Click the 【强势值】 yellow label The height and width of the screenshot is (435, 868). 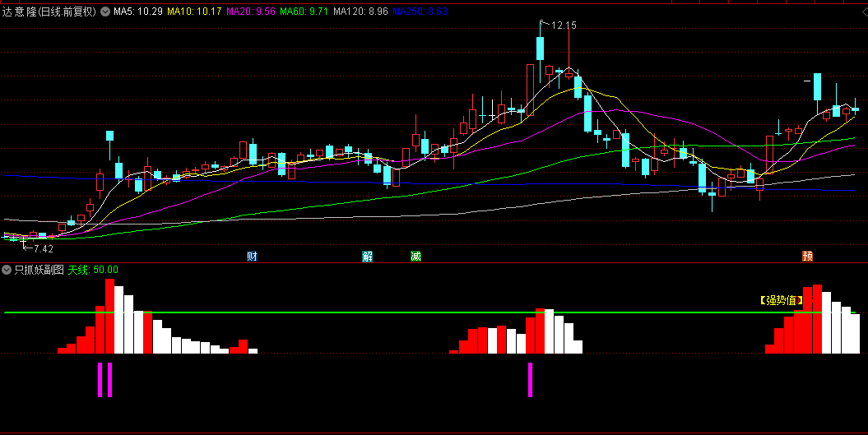781,300
